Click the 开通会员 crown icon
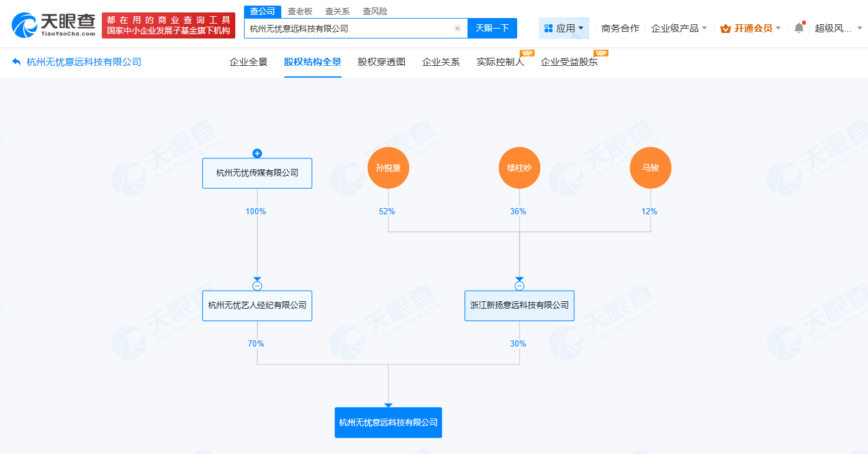 [725, 28]
